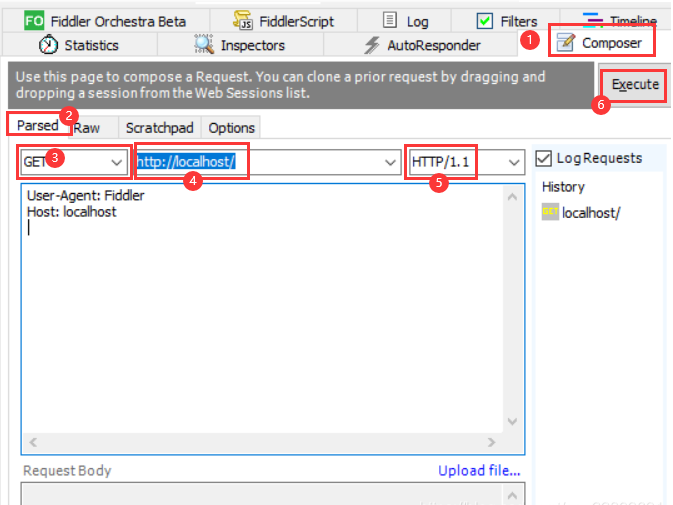Open the HTTP/1.1 version dropdown
Viewport: 673px width, 505px height.
point(514,162)
